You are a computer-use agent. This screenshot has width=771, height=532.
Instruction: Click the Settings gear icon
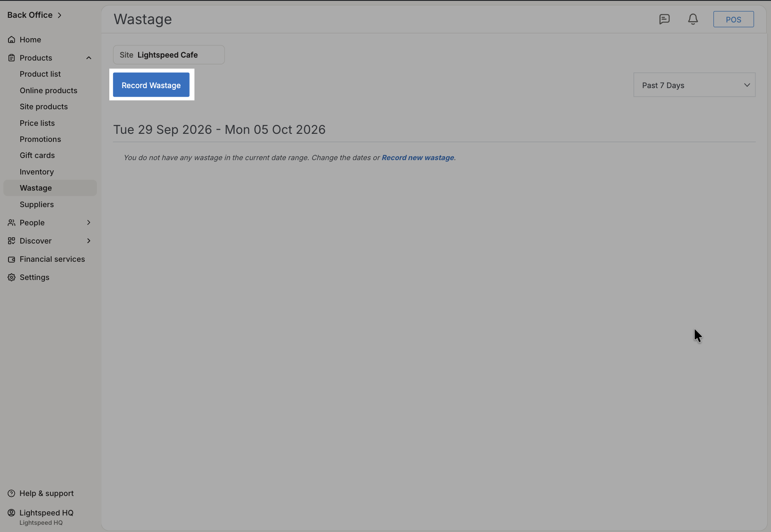[11, 277]
